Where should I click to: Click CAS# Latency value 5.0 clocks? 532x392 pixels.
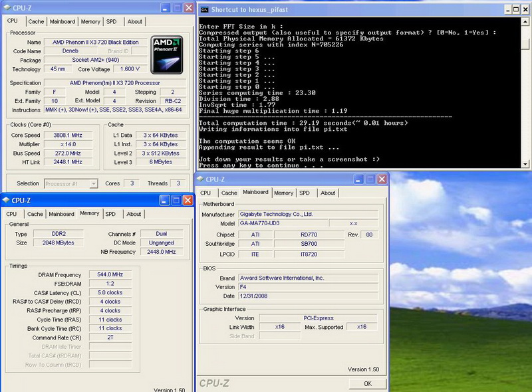tap(110, 292)
